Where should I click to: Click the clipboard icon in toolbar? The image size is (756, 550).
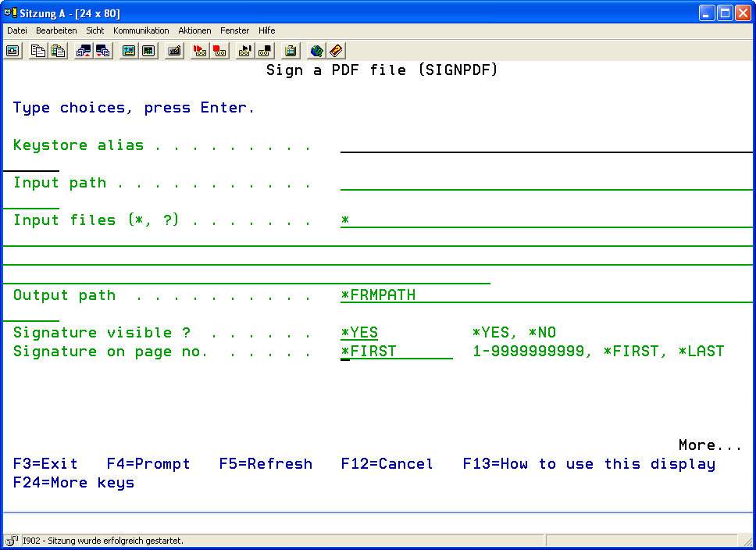291,51
